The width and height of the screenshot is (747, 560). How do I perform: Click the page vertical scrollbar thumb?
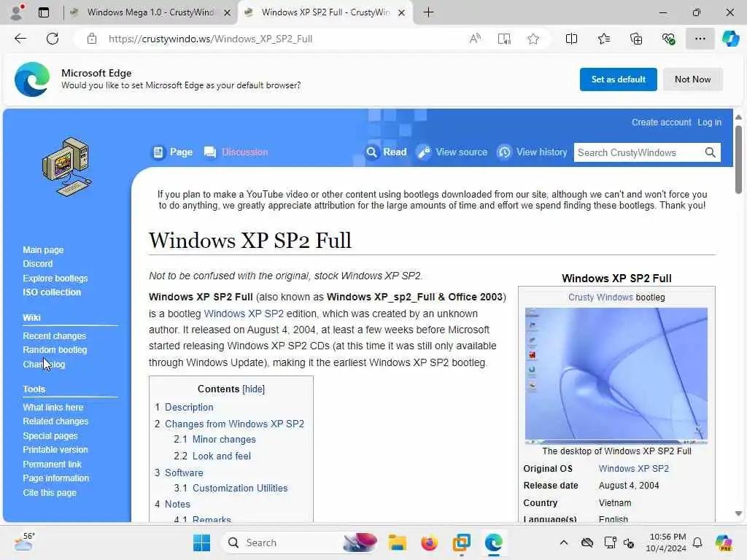[x=738, y=160]
